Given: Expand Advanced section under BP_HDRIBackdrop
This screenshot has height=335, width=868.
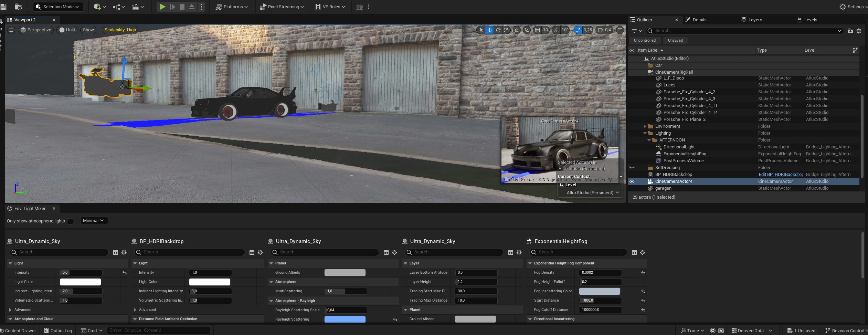Looking at the screenshot, I should click(x=135, y=310).
